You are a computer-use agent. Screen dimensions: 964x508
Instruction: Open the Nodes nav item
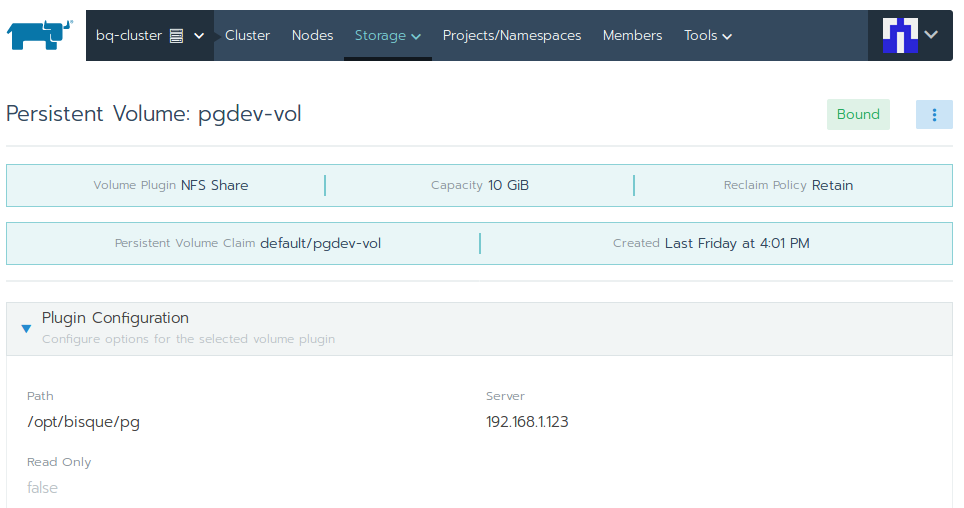(312, 35)
